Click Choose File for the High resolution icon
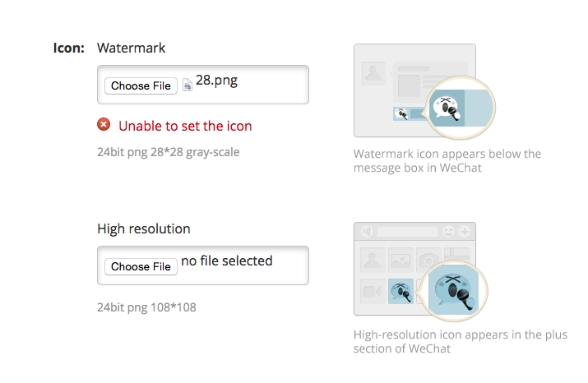 (x=141, y=266)
